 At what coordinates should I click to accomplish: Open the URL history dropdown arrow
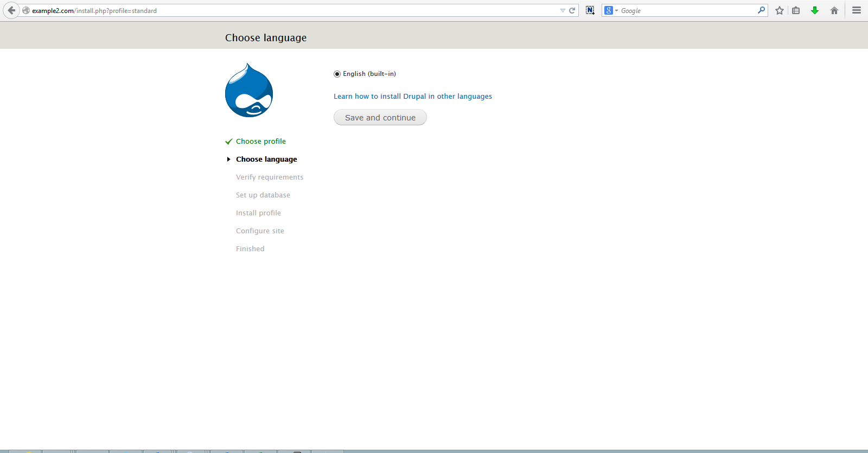coord(563,10)
